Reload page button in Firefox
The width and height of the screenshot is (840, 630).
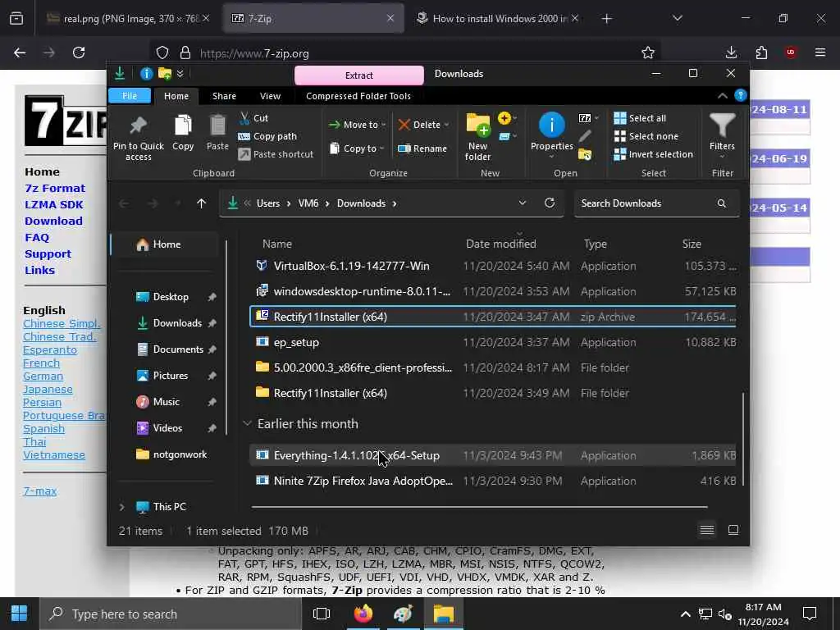(79, 52)
